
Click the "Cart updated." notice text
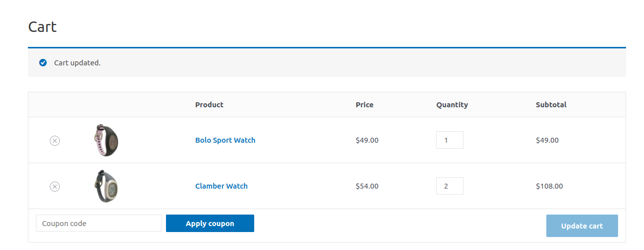click(77, 63)
